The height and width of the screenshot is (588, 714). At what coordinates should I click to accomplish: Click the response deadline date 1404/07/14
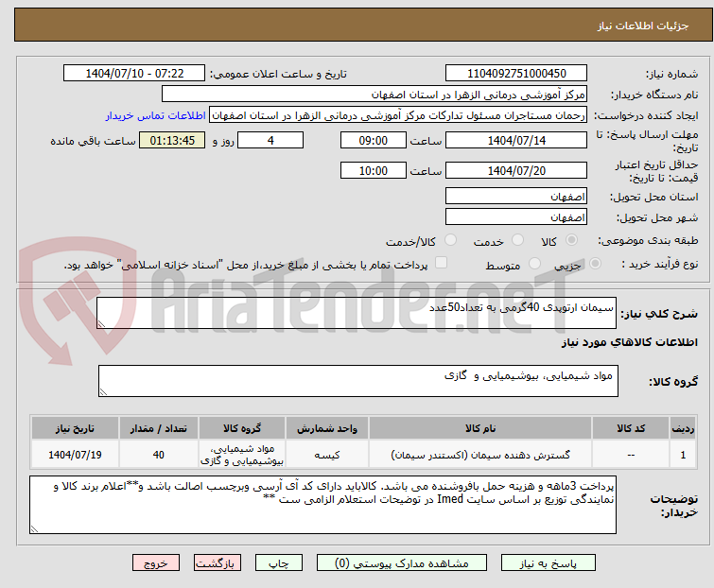(x=516, y=140)
